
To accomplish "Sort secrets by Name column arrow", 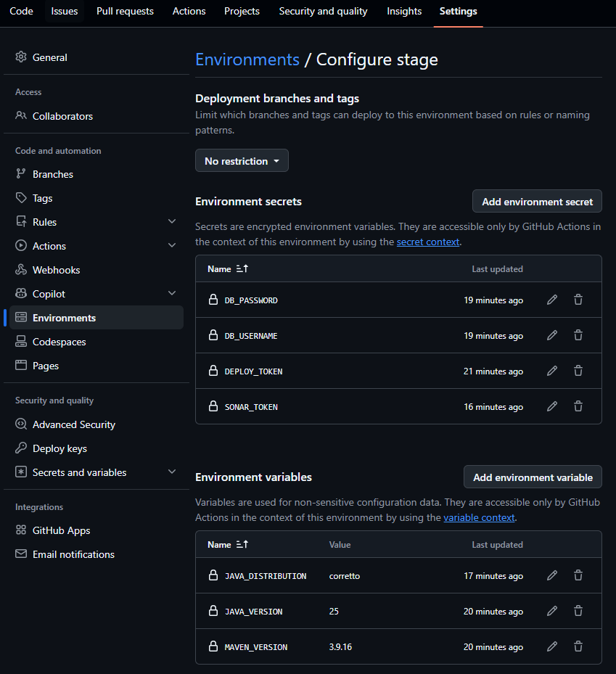I will (242, 268).
